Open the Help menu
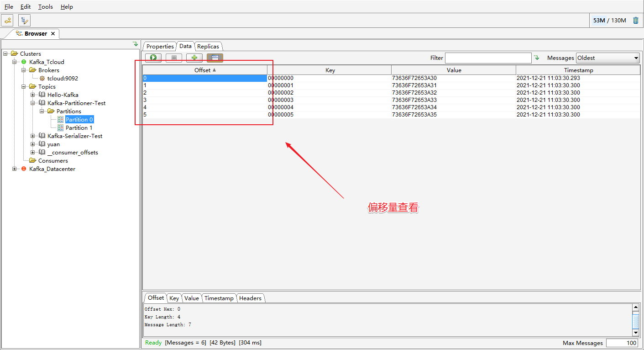Image resolution: width=644 pixels, height=350 pixels. [67, 7]
